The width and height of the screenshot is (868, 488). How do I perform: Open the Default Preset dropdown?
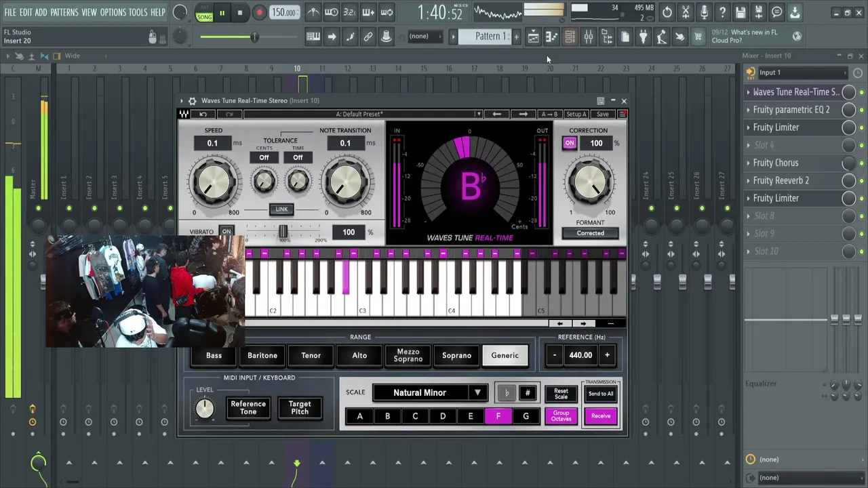363,114
